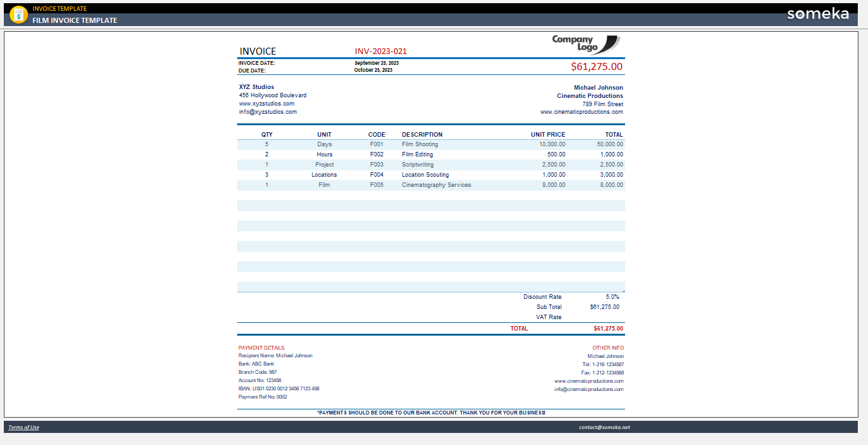The height and width of the screenshot is (445, 868).
Task: Open the Terms of Use link
Action: [24, 427]
